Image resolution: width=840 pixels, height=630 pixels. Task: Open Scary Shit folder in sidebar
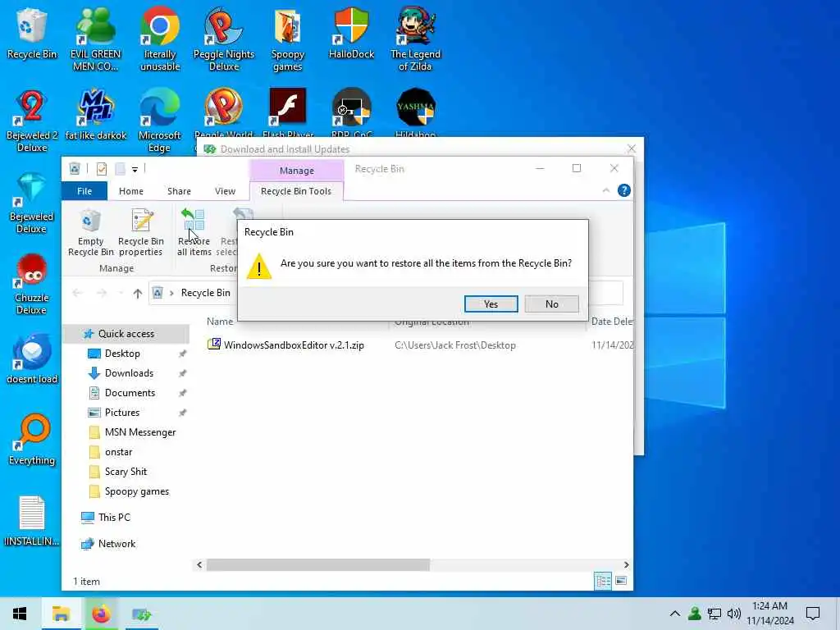pyautogui.click(x=126, y=472)
